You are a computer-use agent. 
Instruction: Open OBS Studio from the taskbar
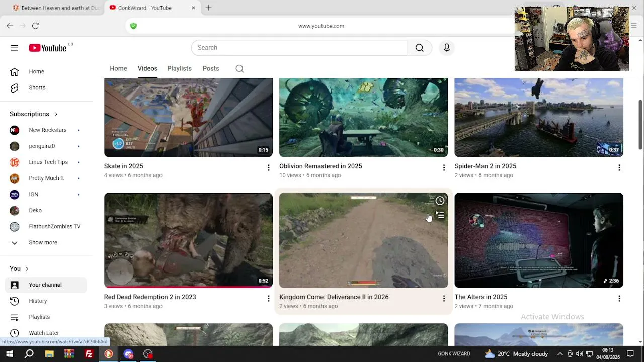click(148, 354)
